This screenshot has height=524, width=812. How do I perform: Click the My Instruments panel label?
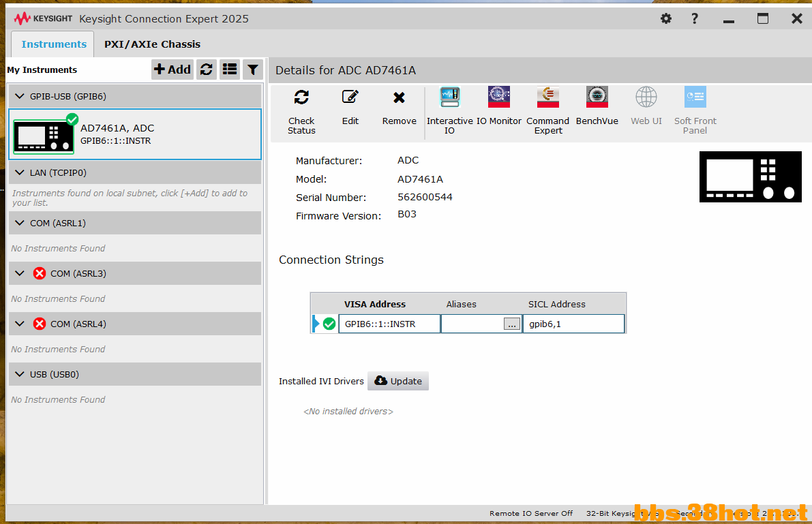point(42,70)
